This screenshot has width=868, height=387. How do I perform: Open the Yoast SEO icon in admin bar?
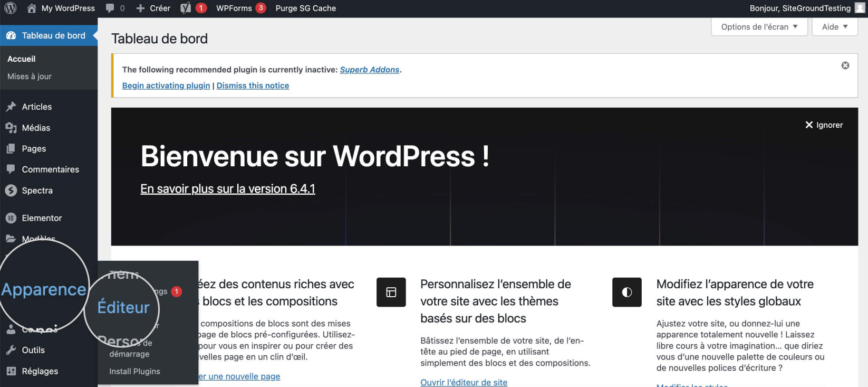tap(186, 8)
